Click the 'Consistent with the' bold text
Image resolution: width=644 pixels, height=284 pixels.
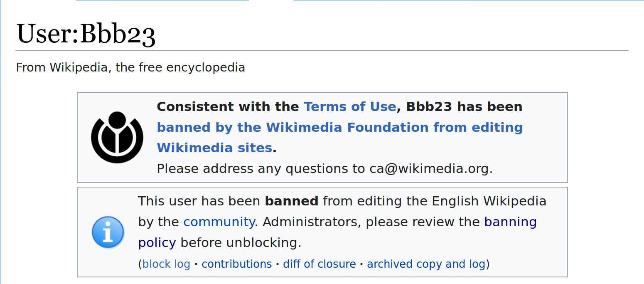[x=228, y=107]
